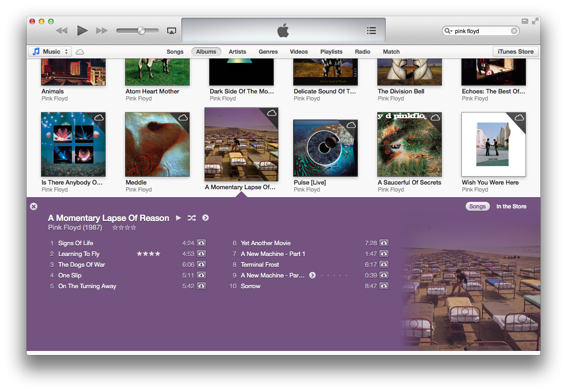The image size is (567, 392).
Task: Download track 9 A New Machine from iCloud
Action: point(384,275)
